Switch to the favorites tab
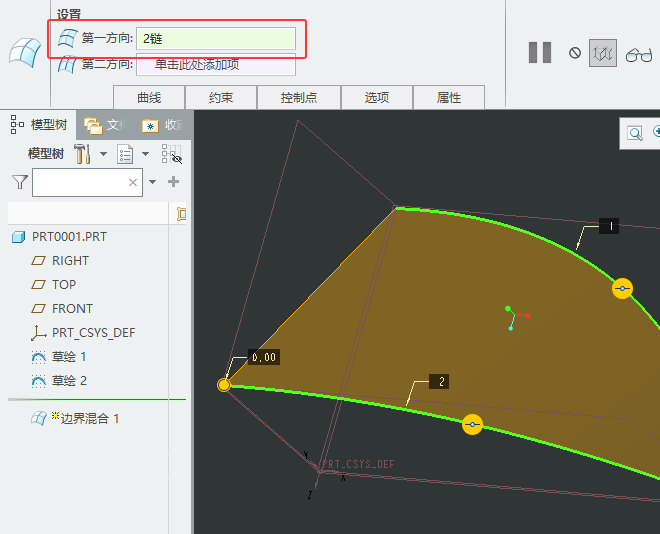 [163, 125]
